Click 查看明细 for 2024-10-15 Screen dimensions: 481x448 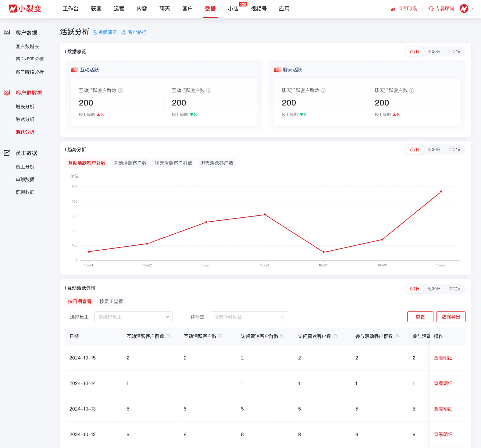coord(443,358)
